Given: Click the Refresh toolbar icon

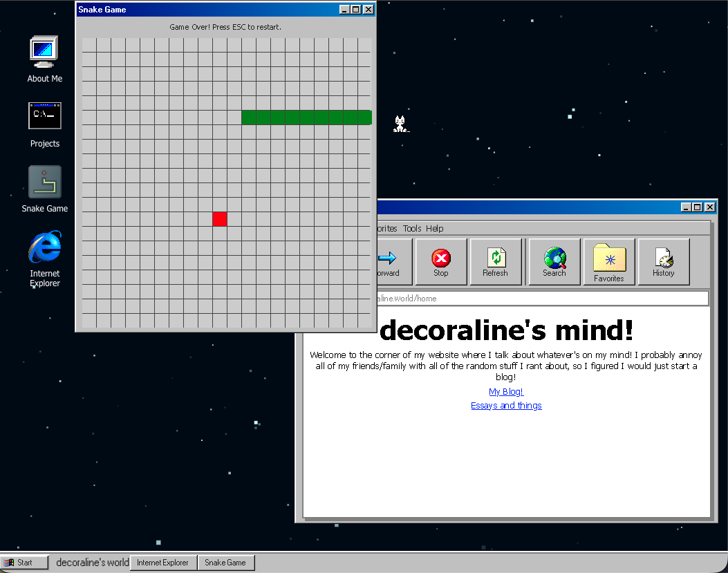Looking at the screenshot, I should 495,261.
